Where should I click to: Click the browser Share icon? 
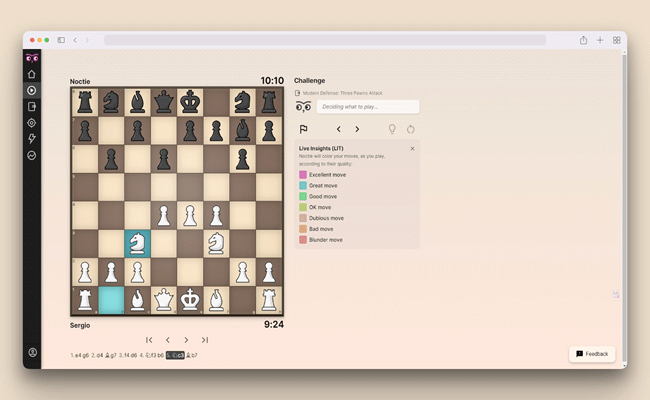click(583, 40)
